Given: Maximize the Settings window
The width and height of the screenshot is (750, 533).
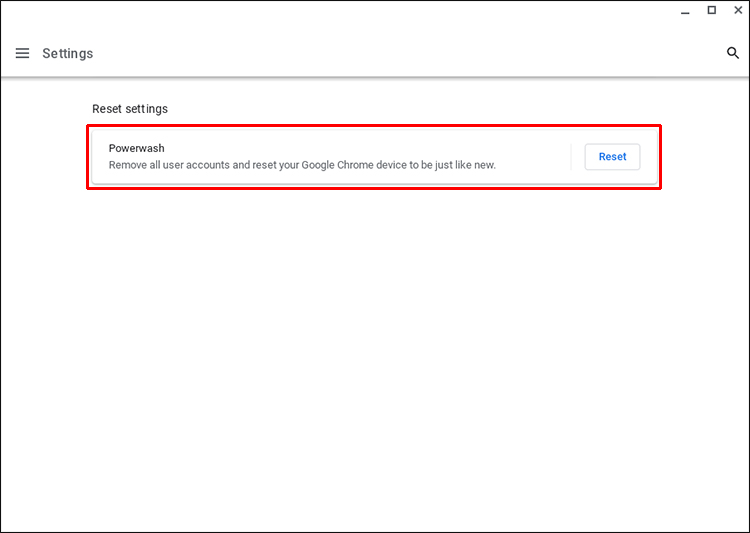Looking at the screenshot, I should pos(711,10).
